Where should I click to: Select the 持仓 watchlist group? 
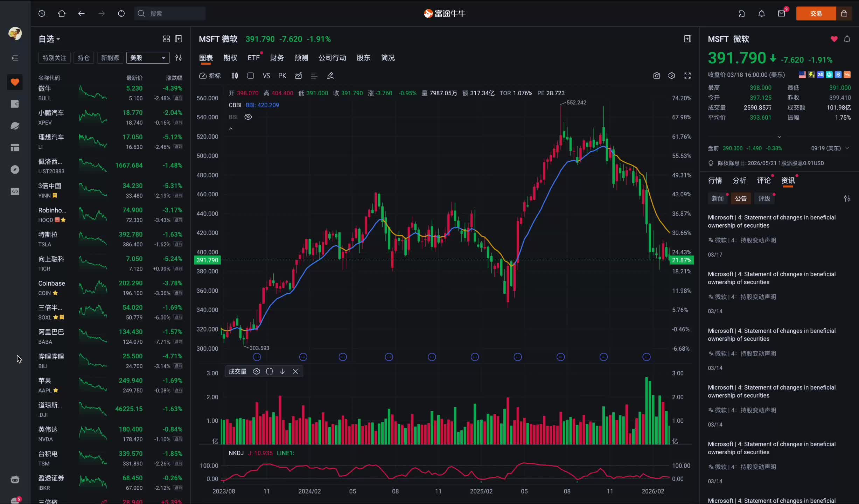(84, 58)
